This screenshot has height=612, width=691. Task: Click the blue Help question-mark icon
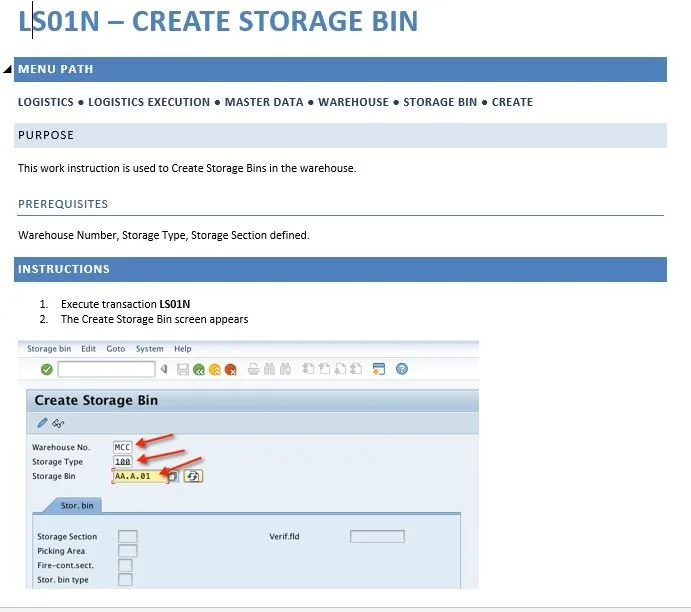[401, 369]
